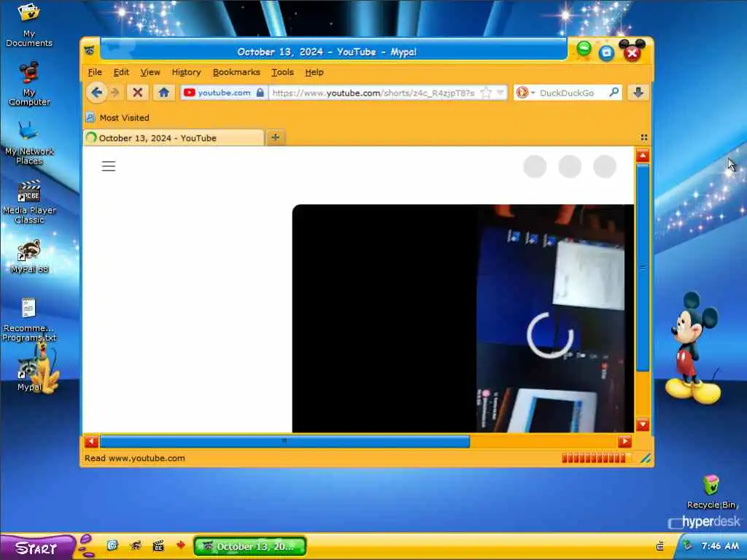The height and width of the screenshot is (560, 747).
Task: Select the Recommended Programs.txt file
Action: pos(29,320)
